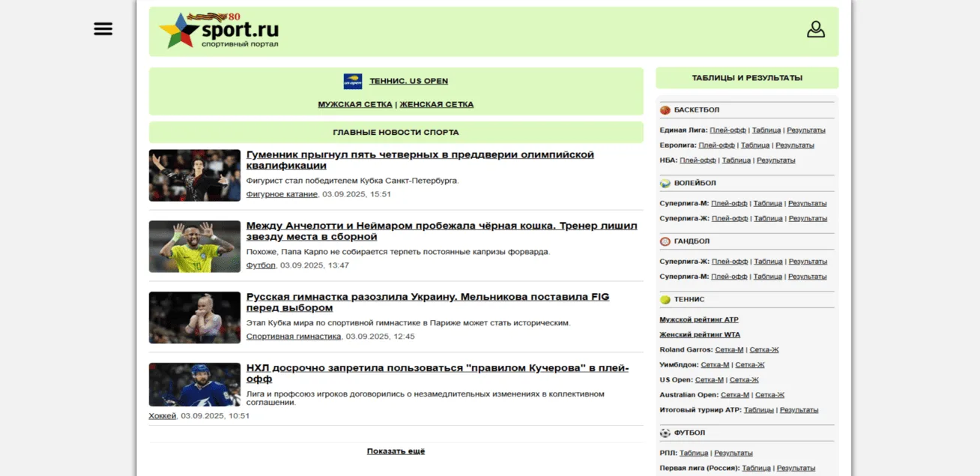Open Хоккей category link
Screen dimensions: 980x476
(x=163, y=415)
